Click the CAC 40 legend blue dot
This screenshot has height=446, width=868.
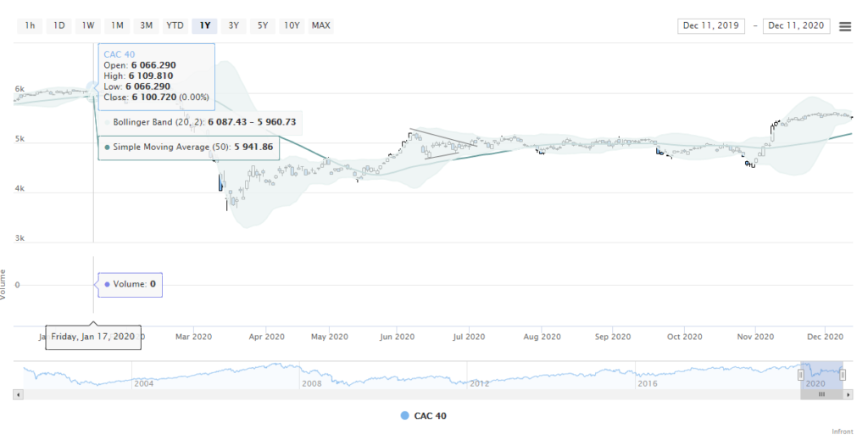[404, 415]
